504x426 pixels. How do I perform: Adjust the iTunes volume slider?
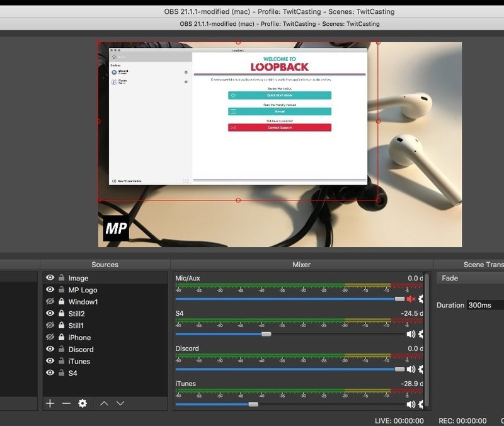coord(253,404)
